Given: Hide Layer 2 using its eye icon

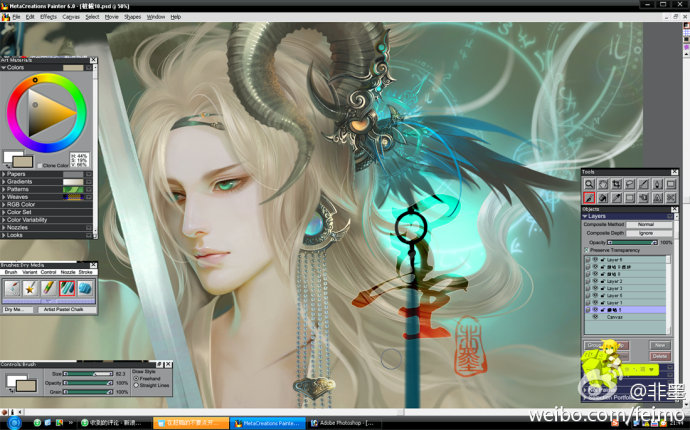Looking at the screenshot, I should click(595, 281).
